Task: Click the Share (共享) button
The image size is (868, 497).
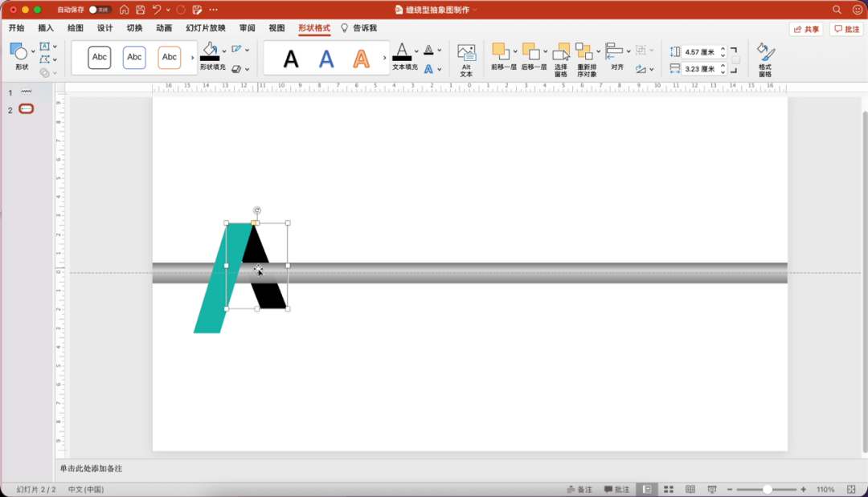Action: click(x=806, y=29)
